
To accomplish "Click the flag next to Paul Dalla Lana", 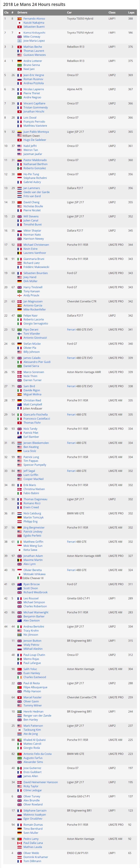I will [20, 843].
